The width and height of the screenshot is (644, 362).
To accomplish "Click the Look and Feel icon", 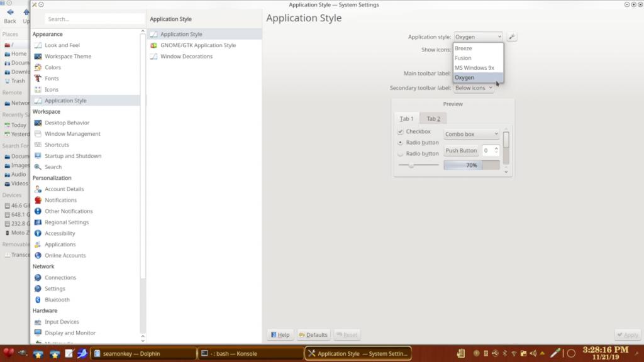I will 38,45.
